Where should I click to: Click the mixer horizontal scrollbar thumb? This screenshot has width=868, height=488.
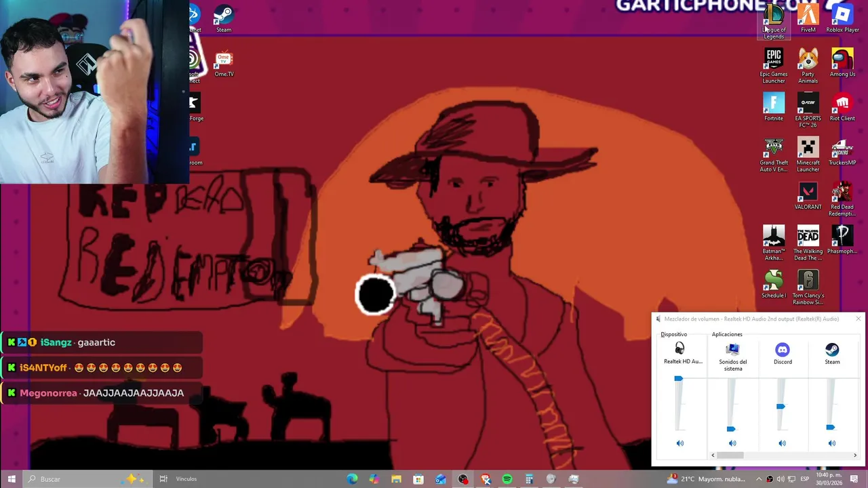click(x=730, y=455)
